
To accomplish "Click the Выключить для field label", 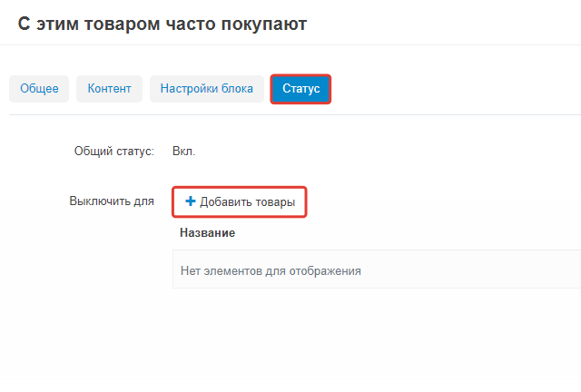I will click(x=112, y=201).
